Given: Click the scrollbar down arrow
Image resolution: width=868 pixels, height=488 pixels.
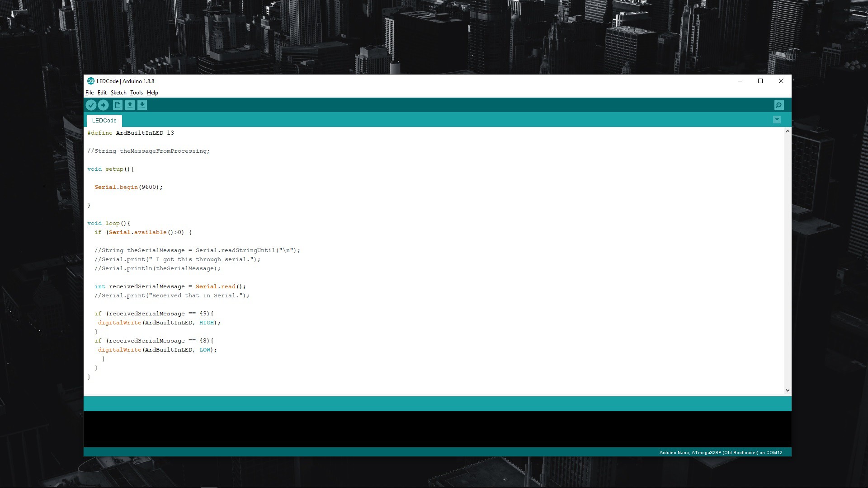Looking at the screenshot, I should (788, 390).
